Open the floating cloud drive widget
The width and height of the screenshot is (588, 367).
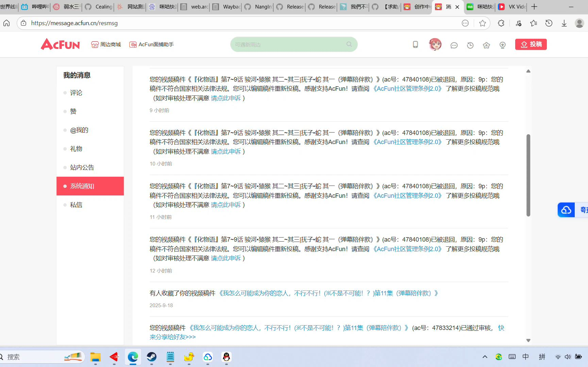tap(573, 210)
